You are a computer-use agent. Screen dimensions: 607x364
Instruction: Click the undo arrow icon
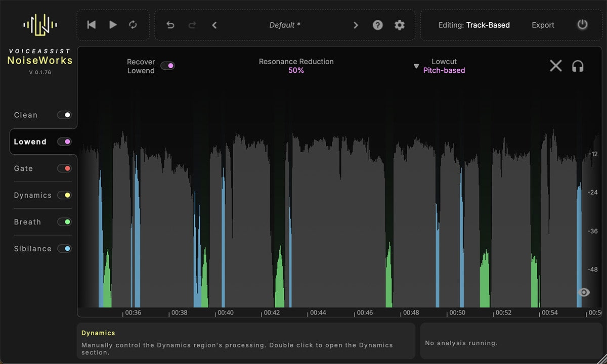(x=170, y=25)
